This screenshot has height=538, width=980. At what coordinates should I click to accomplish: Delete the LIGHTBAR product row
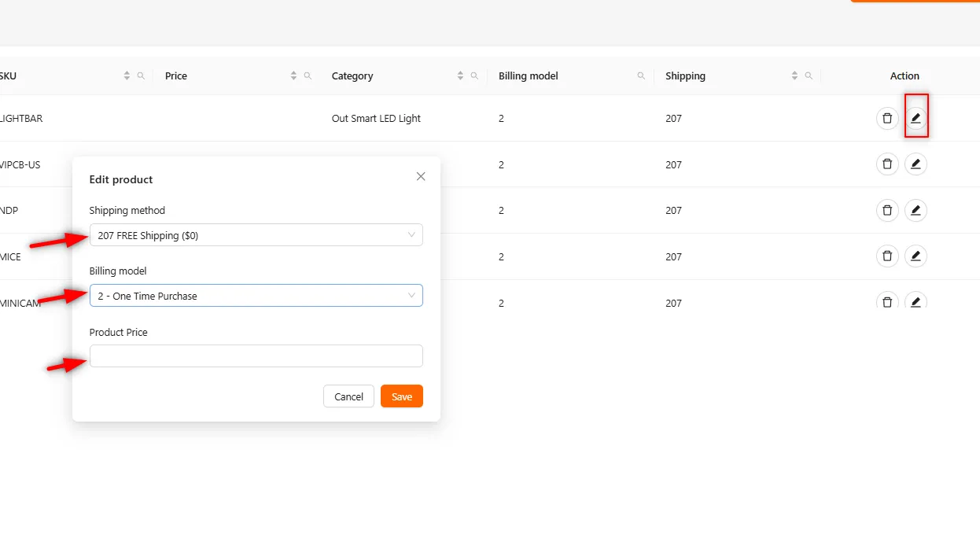[887, 118]
